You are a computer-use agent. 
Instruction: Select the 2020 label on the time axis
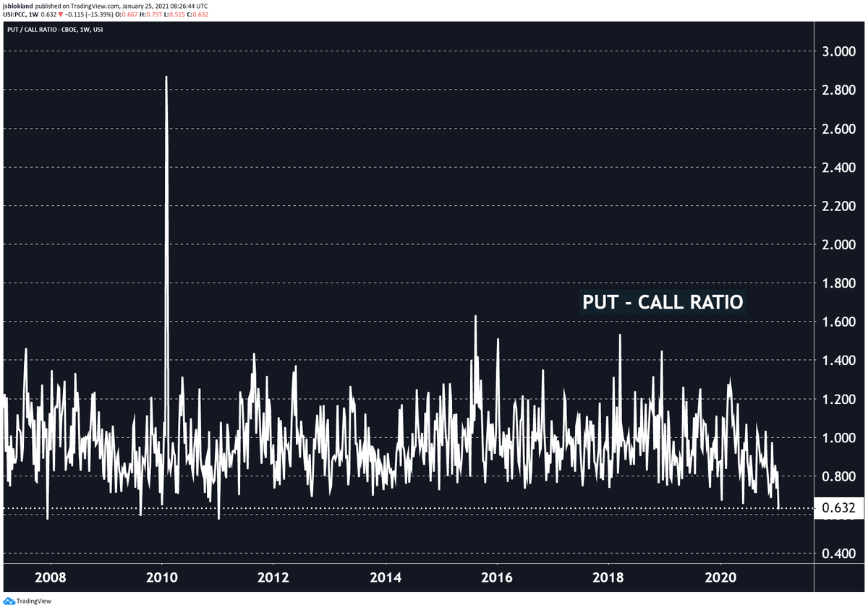[721, 578]
